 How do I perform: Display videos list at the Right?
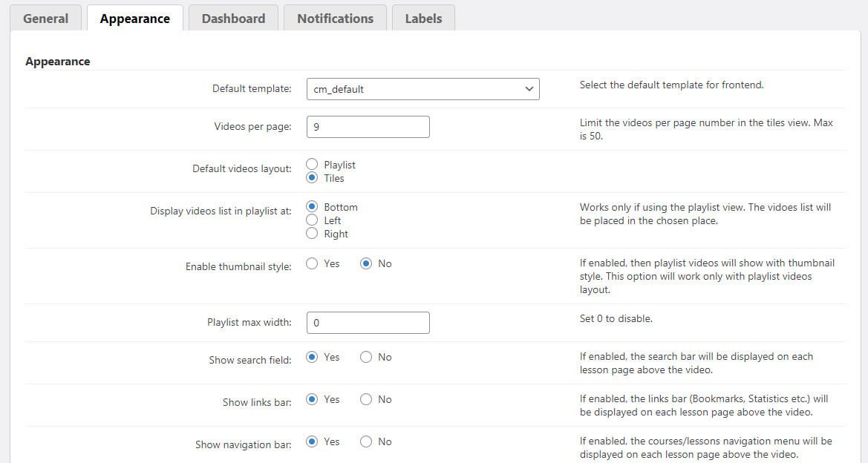pos(312,233)
